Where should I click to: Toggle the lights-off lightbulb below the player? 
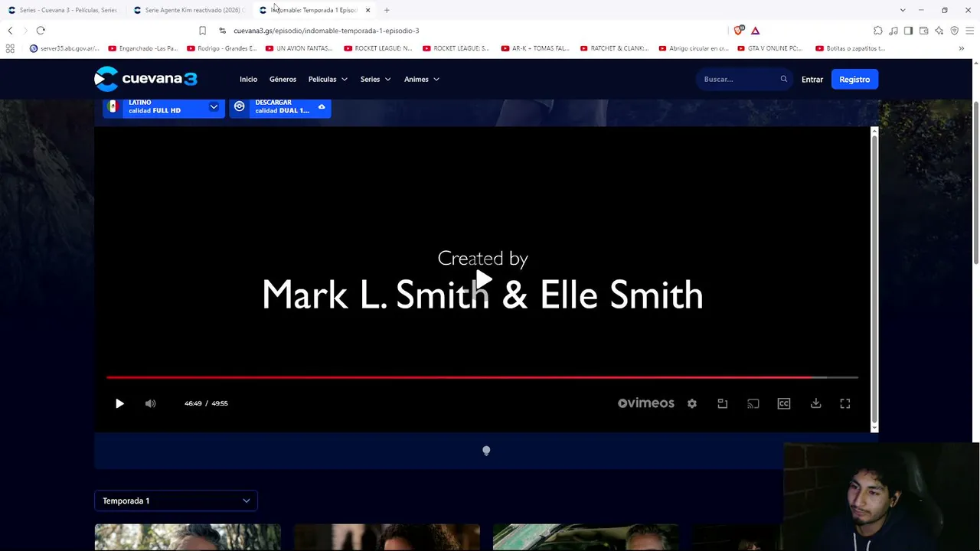coord(486,451)
